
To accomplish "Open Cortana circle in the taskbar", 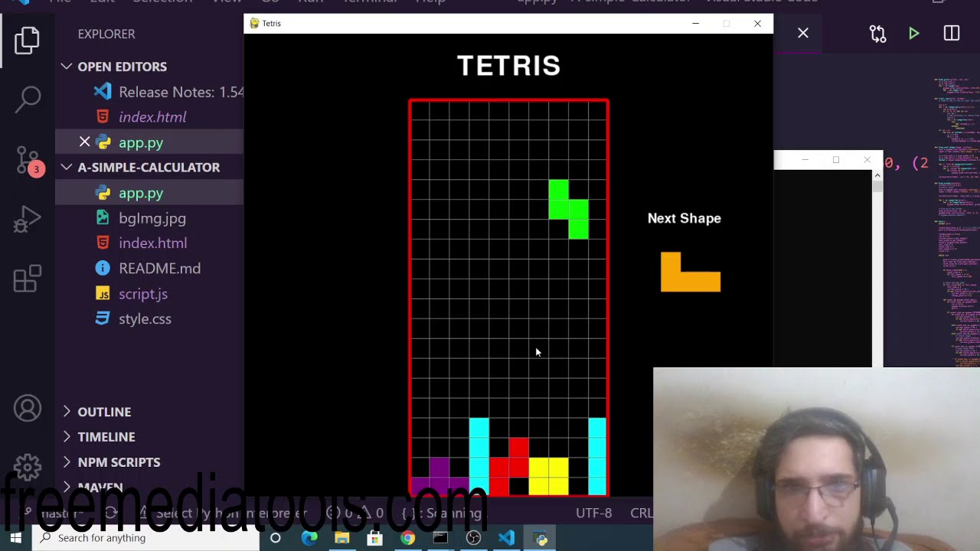I will tap(275, 538).
